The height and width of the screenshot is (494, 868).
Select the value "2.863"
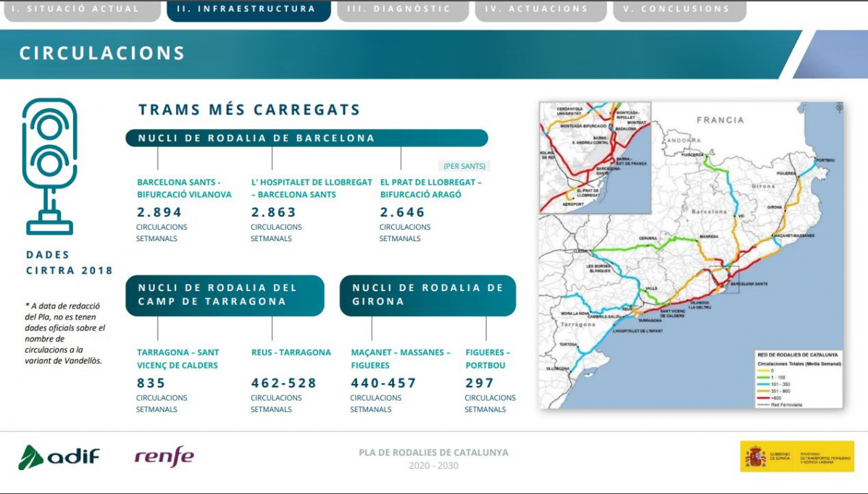point(274,212)
